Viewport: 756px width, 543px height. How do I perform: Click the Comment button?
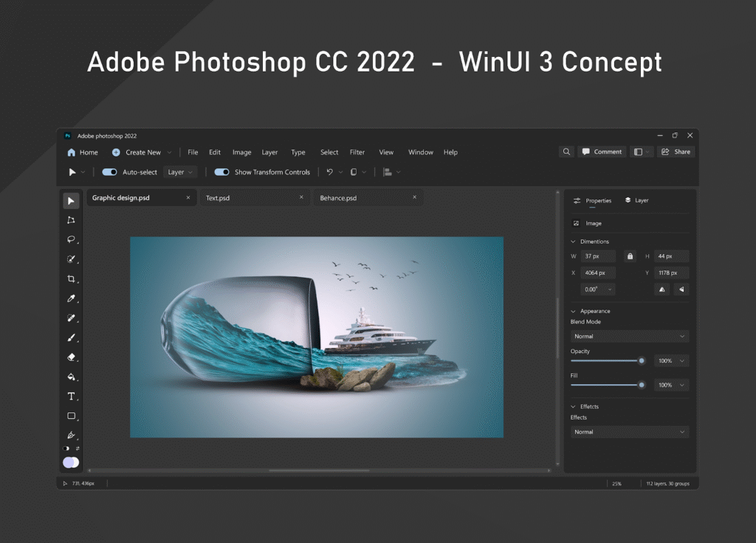[x=602, y=151]
